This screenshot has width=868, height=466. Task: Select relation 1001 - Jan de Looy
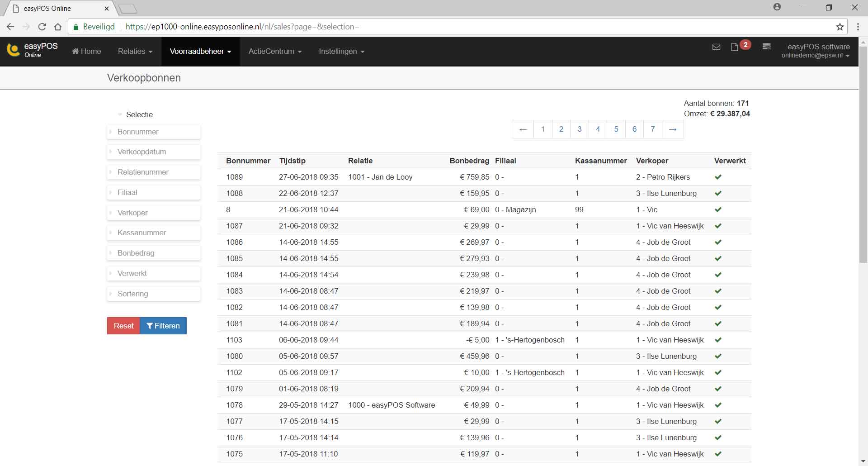pyautogui.click(x=380, y=177)
